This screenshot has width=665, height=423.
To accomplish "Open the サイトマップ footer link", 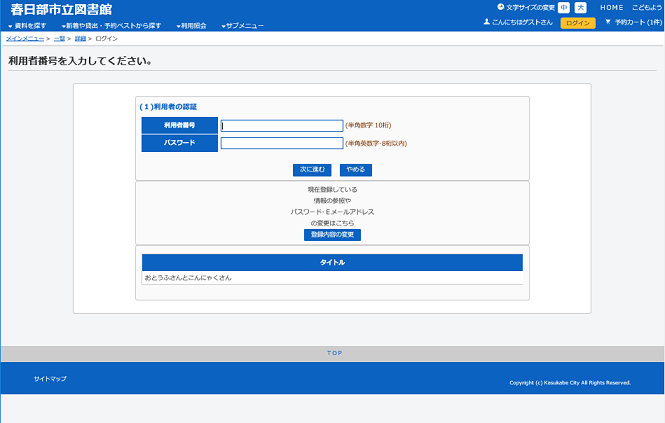I will pos(50,379).
